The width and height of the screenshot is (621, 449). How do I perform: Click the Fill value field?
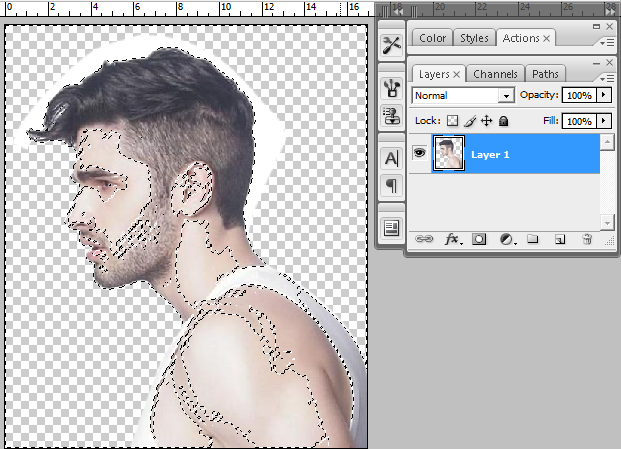click(579, 121)
